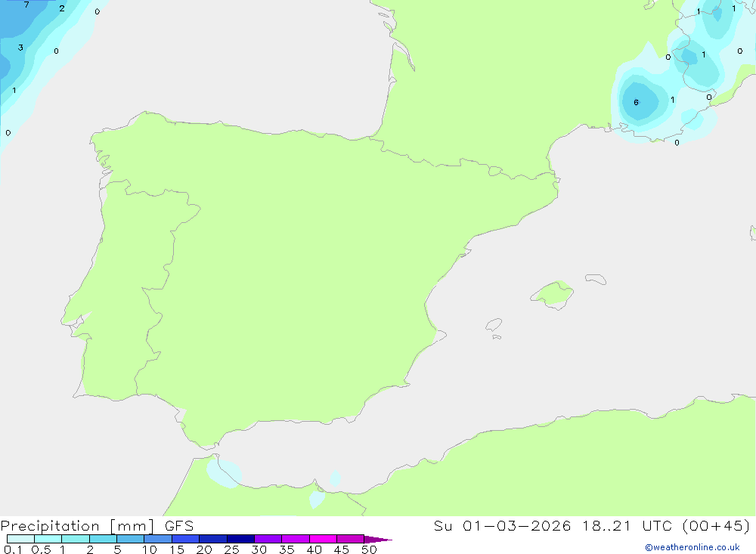Click the '6' precipitation value over southern France
Screen dimensions: 756x554
[636, 102]
